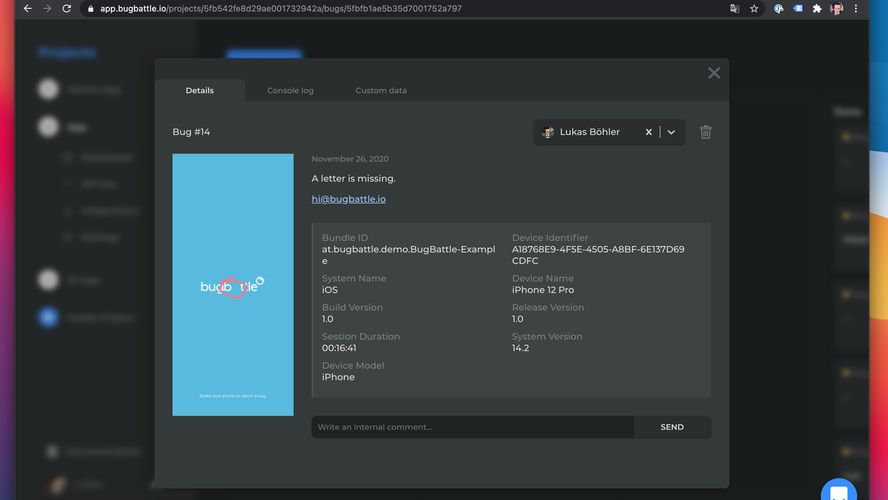Image resolution: width=888 pixels, height=500 pixels.
Task: Expand the assignee dropdown arrow
Action: (672, 132)
